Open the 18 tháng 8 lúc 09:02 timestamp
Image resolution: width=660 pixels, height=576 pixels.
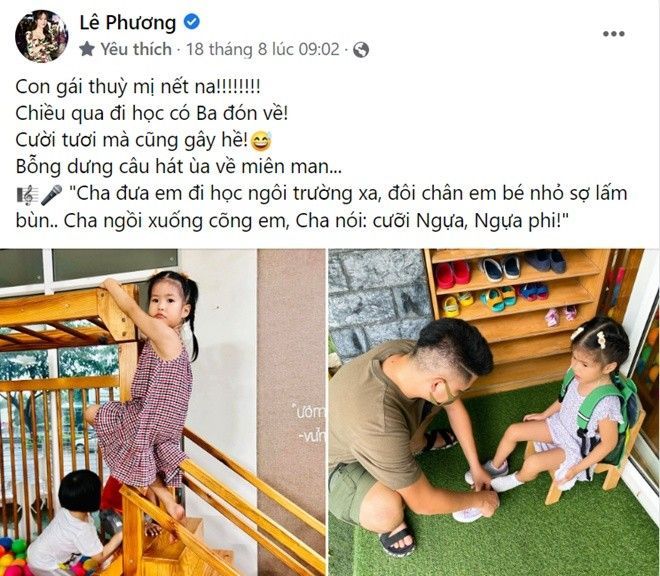click(x=262, y=49)
